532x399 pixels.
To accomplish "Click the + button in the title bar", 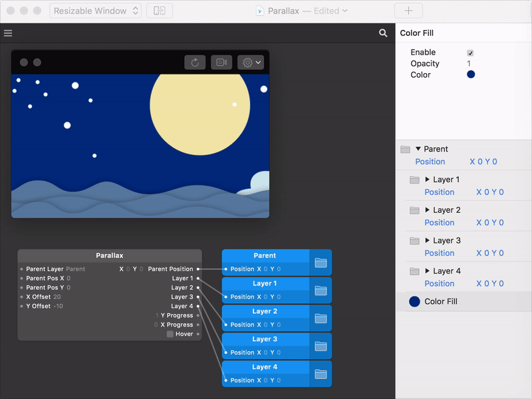I will click(x=408, y=10).
